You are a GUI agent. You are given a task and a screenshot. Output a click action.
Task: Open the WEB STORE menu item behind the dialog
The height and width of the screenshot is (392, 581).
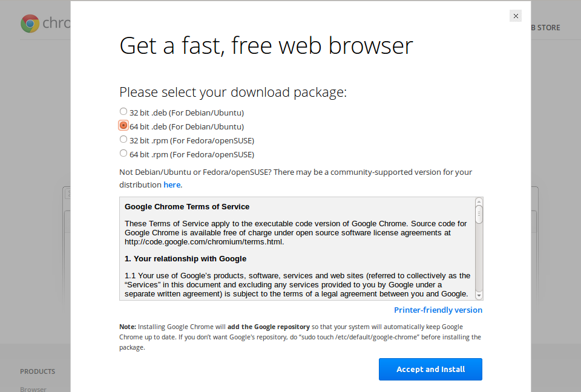[545, 27]
